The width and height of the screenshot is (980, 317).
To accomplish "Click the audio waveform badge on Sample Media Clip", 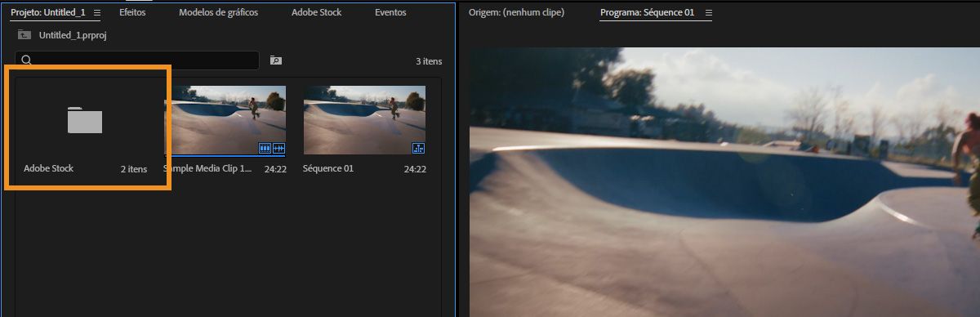I will coord(278,148).
